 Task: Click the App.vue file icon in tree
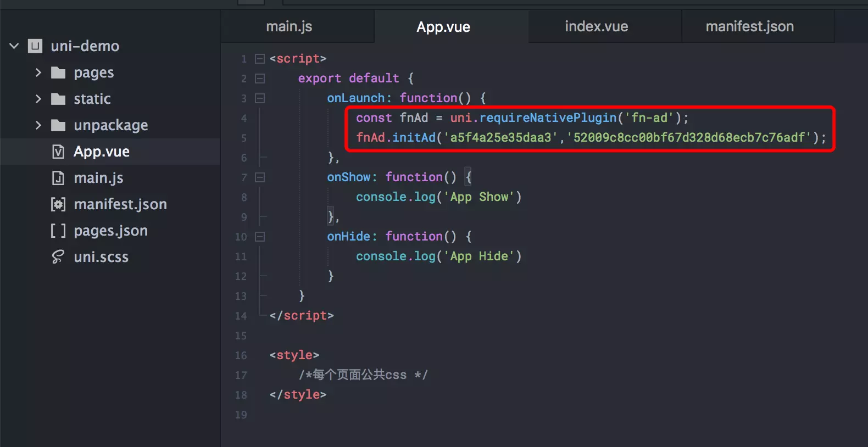[x=58, y=152]
